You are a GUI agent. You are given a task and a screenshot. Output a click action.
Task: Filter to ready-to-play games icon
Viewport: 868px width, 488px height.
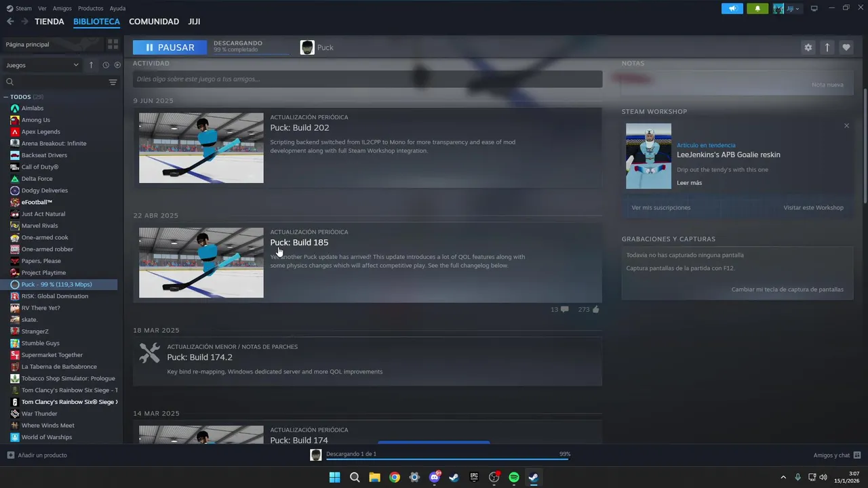pos(117,65)
